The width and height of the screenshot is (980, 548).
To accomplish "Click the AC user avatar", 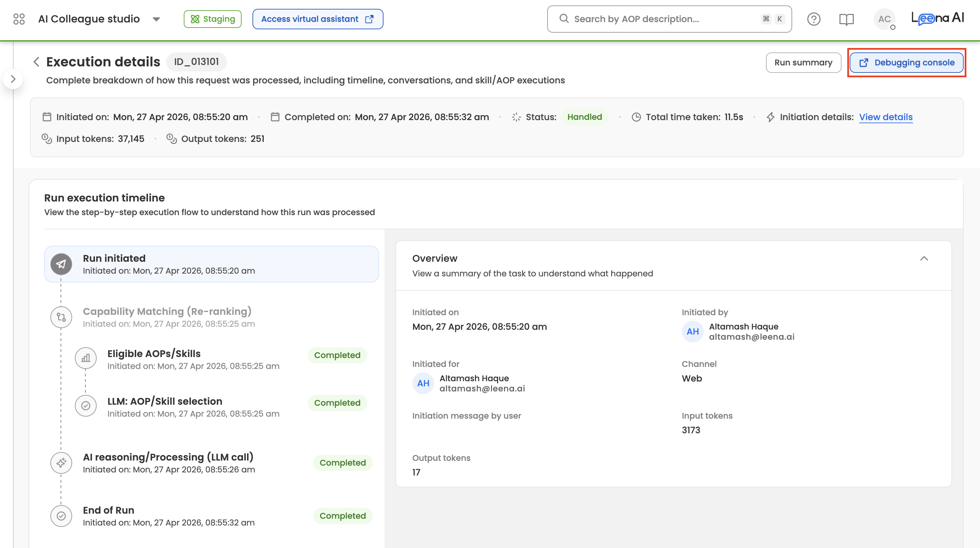I will (884, 19).
